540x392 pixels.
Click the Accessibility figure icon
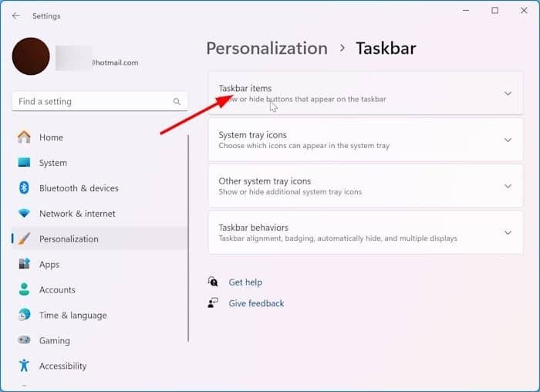pyautogui.click(x=24, y=366)
